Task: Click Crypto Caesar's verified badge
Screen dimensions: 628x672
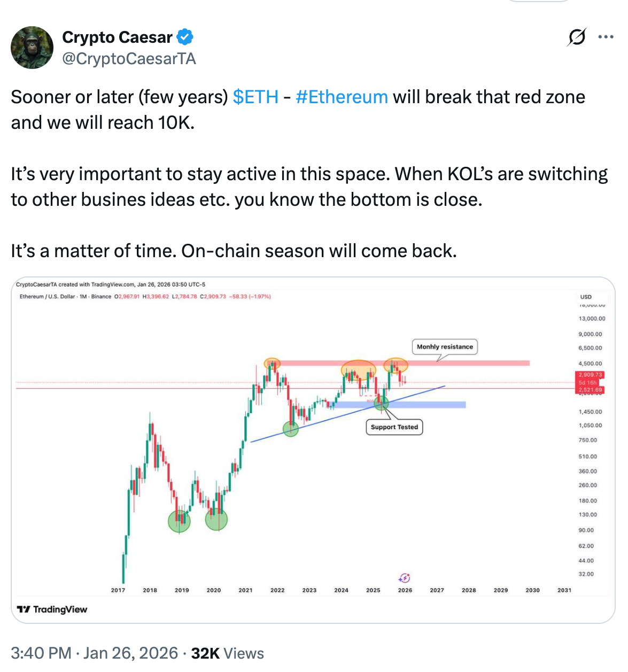Action: [x=185, y=36]
